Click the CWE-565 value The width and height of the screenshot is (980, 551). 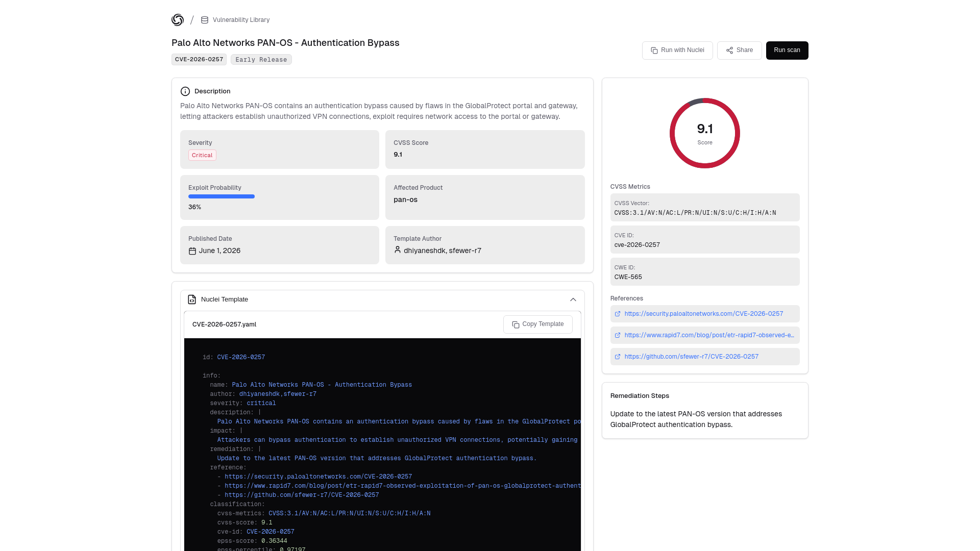tap(628, 277)
